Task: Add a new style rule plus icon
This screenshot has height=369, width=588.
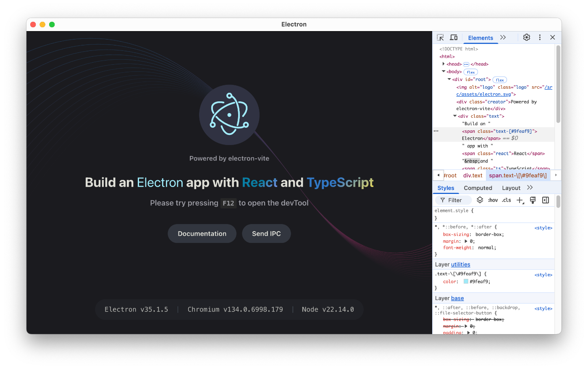Action: point(520,200)
